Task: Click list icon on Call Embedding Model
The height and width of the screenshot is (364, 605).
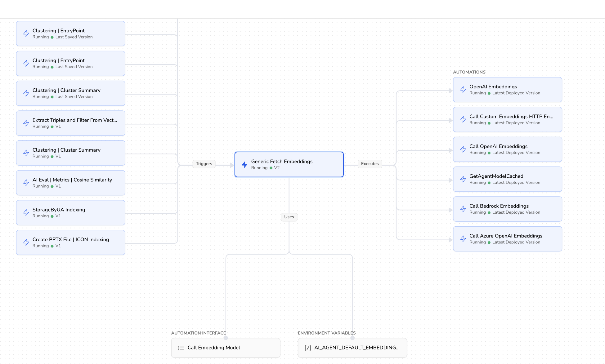Action: [181, 348]
